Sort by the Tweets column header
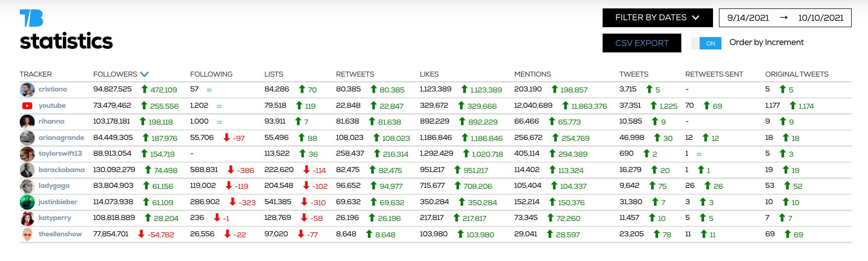 point(634,74)
